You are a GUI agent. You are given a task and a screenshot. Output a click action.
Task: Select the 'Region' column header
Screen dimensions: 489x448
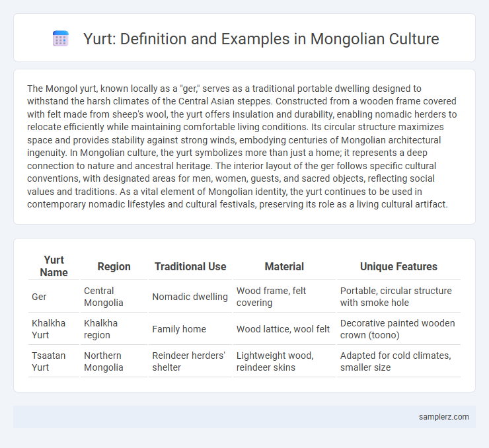(x=114, y=266)
